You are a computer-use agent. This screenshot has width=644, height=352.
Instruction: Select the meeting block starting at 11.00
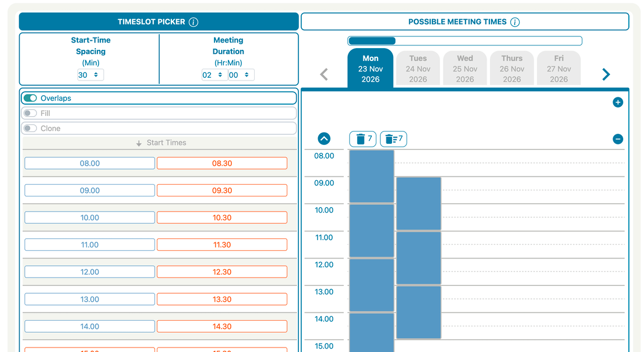pyautogui.click(x=418, y=258)
